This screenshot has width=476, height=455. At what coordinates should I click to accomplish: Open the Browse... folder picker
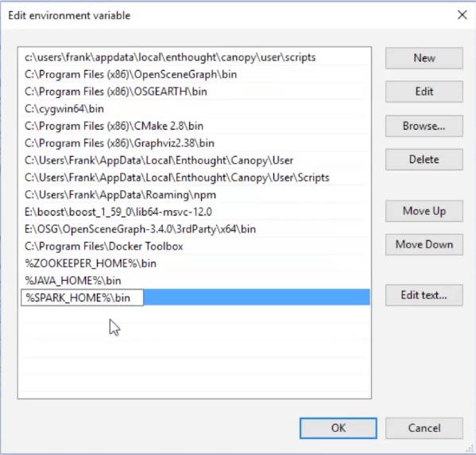coord(424,126)
